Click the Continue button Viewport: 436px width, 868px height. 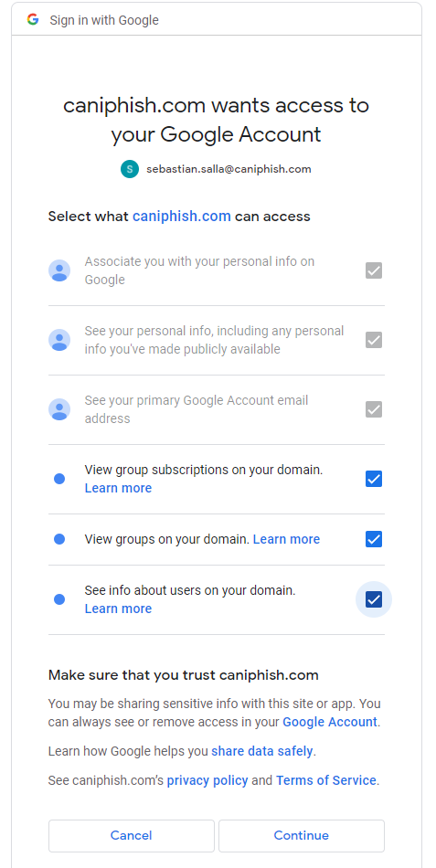point(302,835)
